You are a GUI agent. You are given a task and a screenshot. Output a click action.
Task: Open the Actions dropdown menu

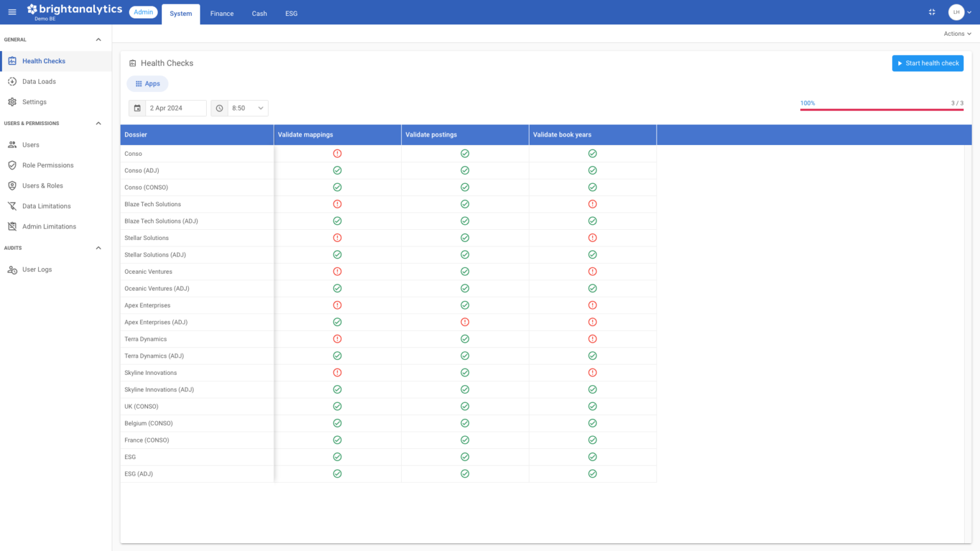958,34
